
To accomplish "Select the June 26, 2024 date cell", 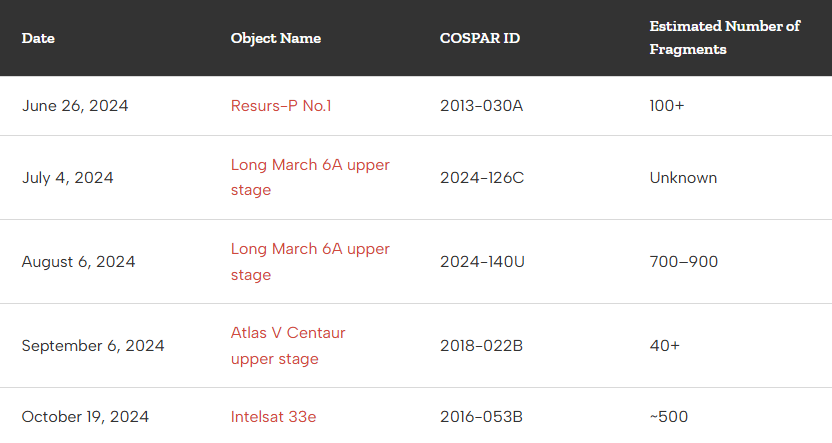I will click(75, 105).
